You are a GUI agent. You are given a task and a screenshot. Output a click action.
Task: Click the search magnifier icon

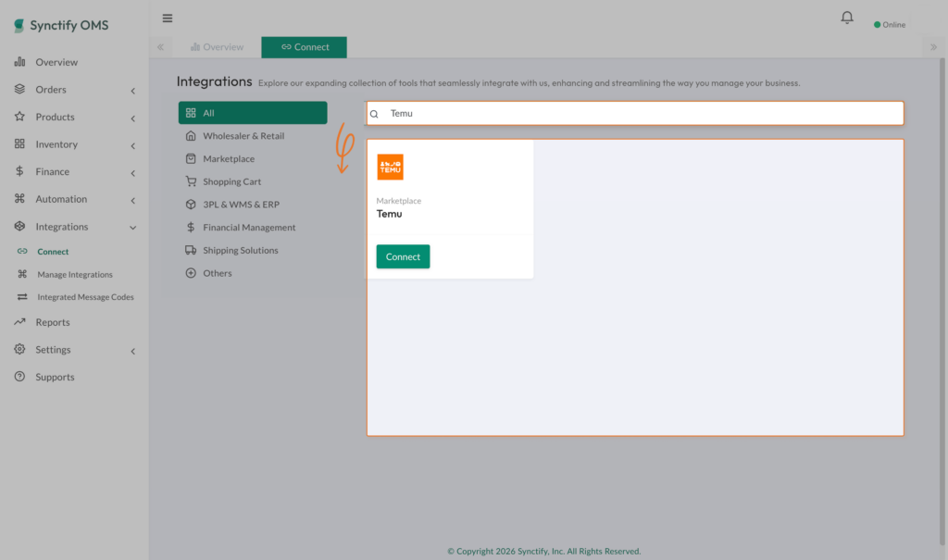374,114
